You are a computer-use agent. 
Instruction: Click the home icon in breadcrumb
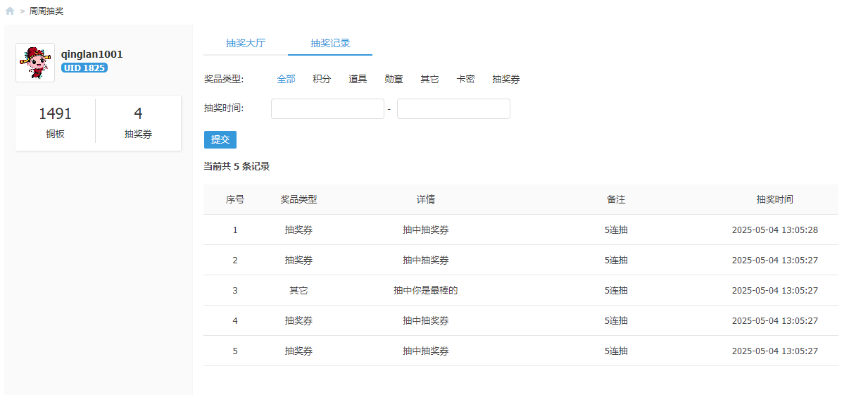coord(10,11)
